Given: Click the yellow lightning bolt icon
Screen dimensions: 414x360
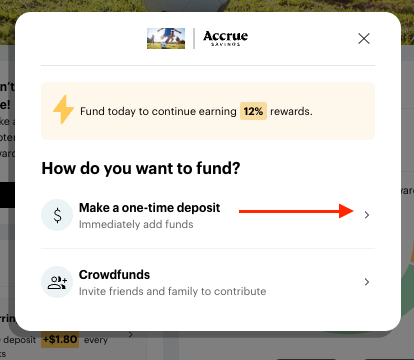Looking at the screenshot, I should coord(63,110).
